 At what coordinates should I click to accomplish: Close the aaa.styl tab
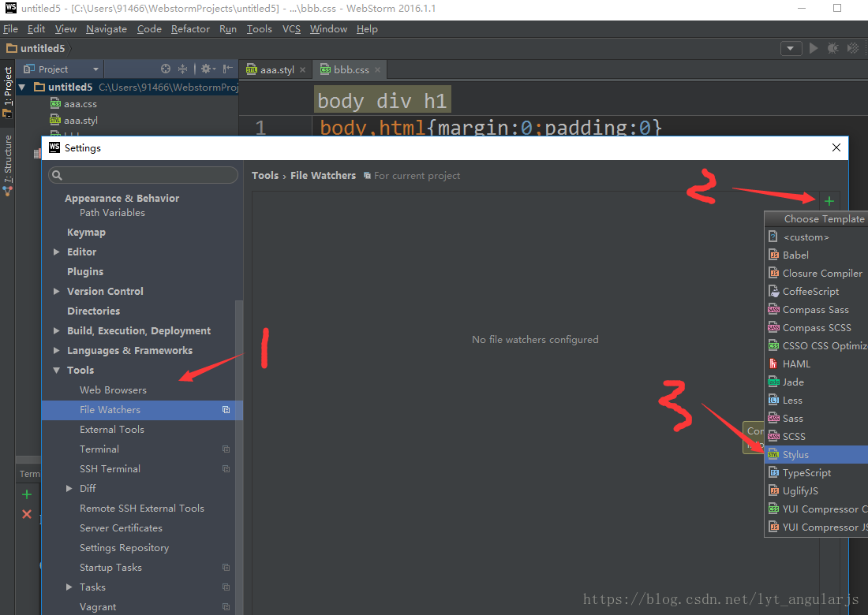[302, 69]
